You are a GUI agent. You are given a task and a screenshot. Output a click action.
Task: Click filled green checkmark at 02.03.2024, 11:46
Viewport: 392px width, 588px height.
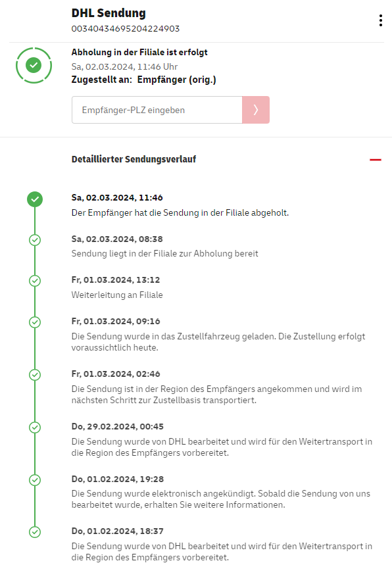pos(35,199)
